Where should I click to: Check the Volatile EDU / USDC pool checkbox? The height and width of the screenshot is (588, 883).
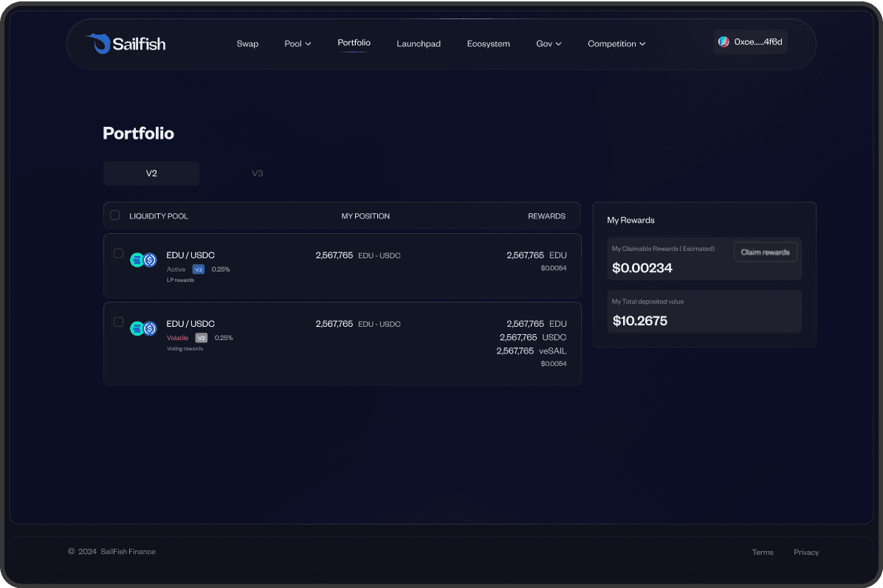(x=118, y=322)
